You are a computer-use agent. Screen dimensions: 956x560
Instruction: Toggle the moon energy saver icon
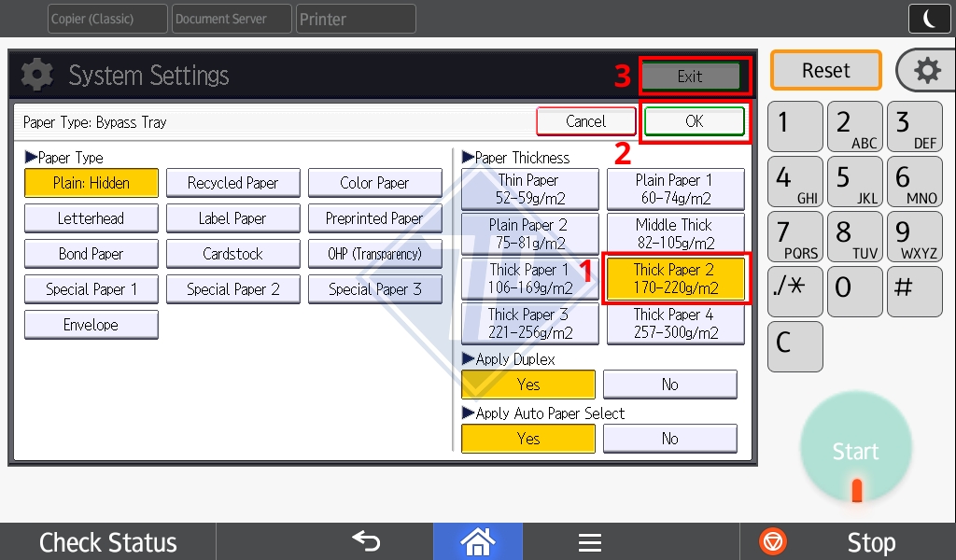pyautogui.click(x=928, y=19)
